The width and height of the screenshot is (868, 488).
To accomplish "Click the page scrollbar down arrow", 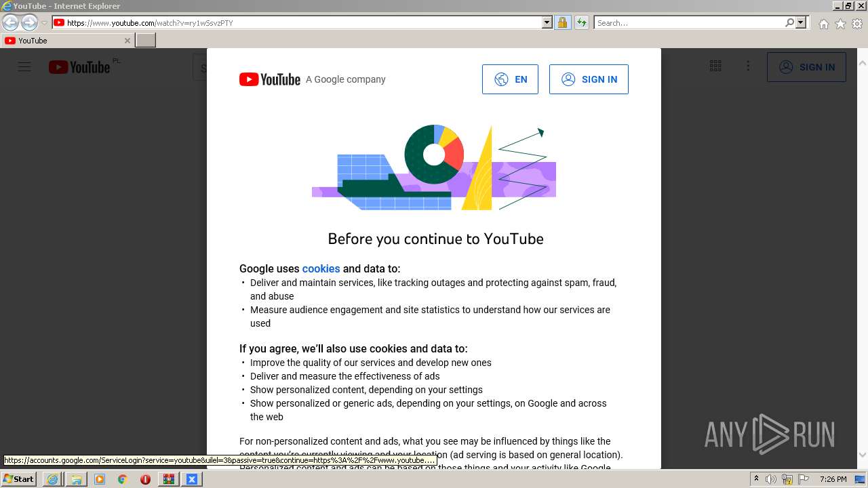I will coord(863,456).
